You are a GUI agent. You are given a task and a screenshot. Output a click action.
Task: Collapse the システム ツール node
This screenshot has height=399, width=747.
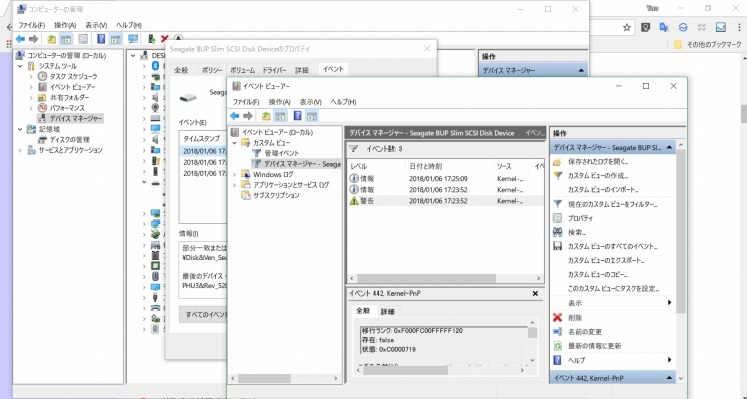[x=20, y=66]
